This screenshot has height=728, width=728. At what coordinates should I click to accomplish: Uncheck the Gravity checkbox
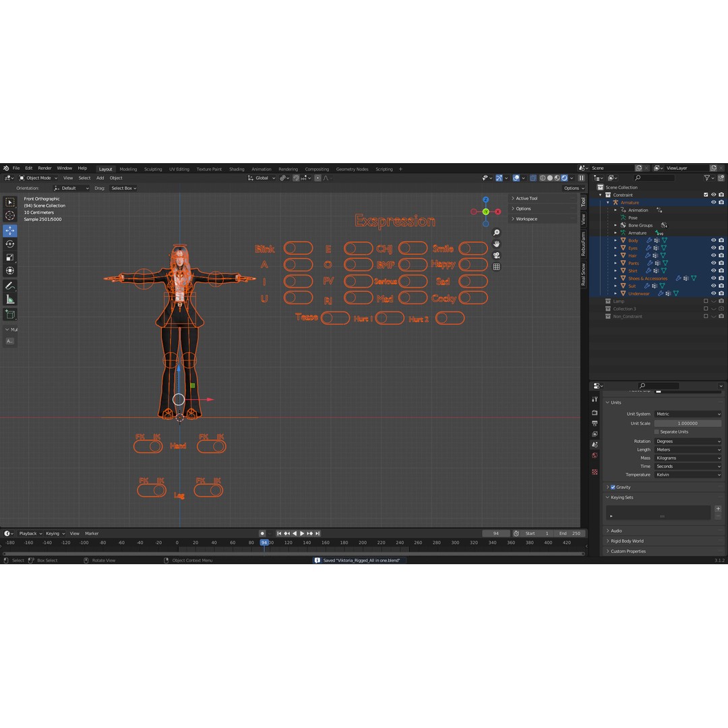613,487
